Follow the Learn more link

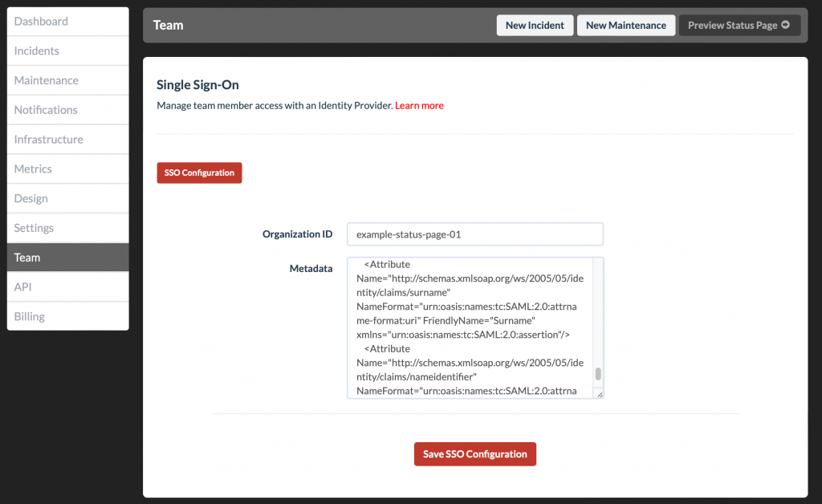tap(419, 104)
